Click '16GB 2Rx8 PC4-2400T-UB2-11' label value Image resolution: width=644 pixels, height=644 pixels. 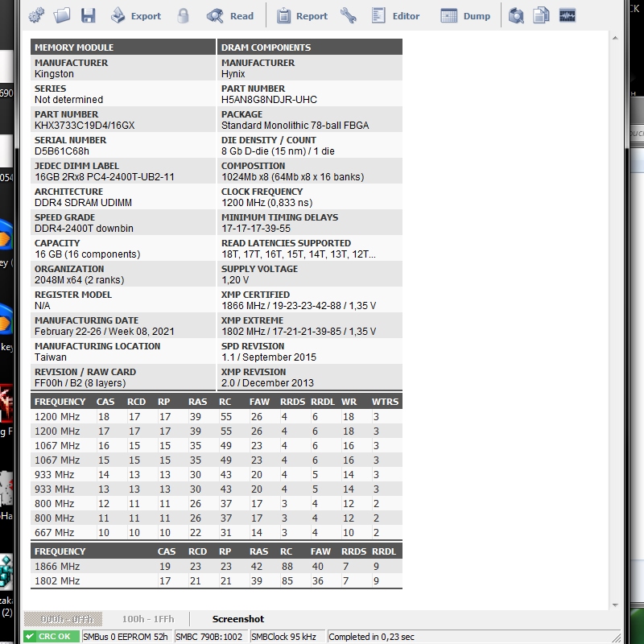click(x=105, y=177)
